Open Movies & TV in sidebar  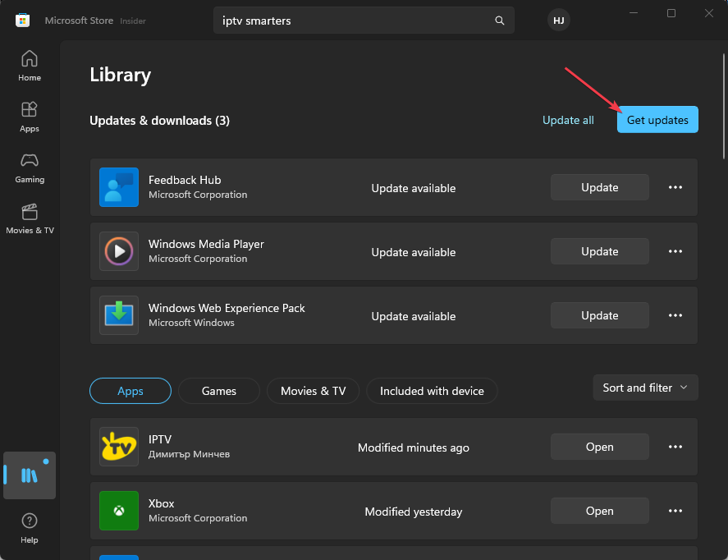tap(30, 219)
